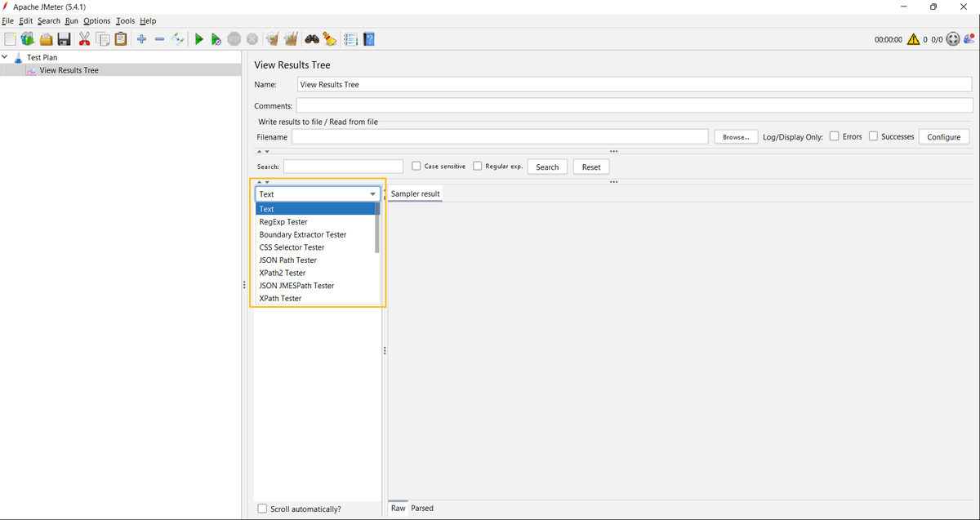980x520 pixels.
Task: Click the remote engines icon at top right
Action: [x=969, y=38]
